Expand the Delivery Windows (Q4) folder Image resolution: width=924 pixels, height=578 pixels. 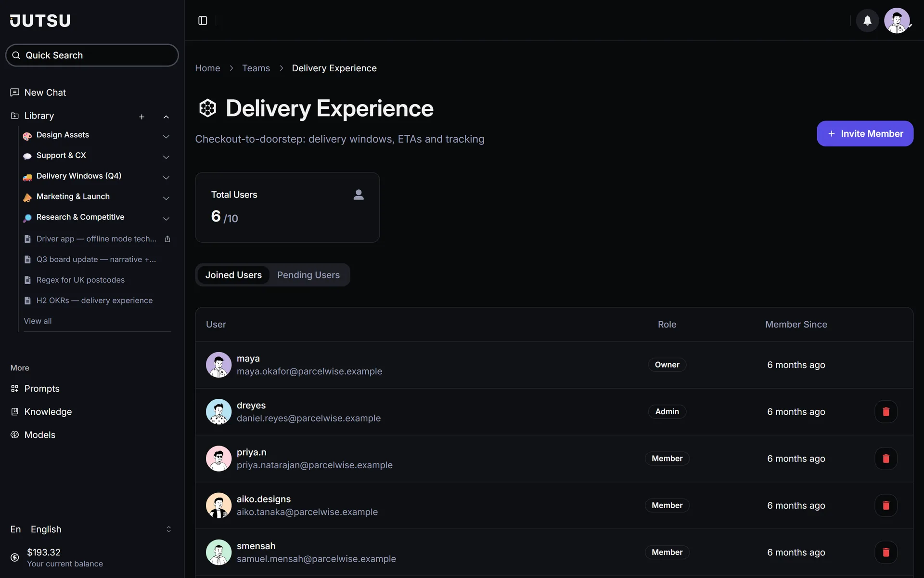coord(166,177)
